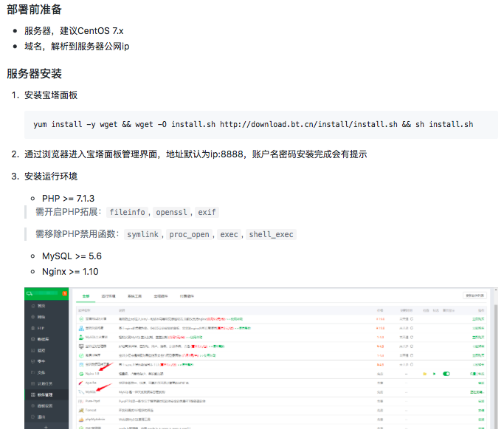Click the 'shell_exec' inline code tag
This screenshot has height=438, width=504.
271,234
